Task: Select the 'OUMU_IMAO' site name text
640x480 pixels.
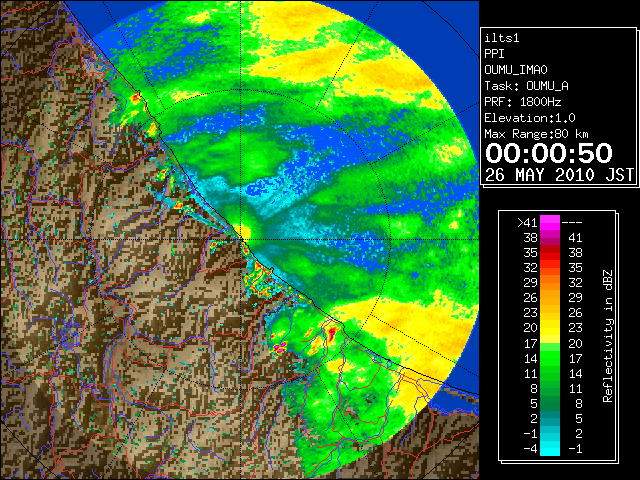Action: (516, 70)
